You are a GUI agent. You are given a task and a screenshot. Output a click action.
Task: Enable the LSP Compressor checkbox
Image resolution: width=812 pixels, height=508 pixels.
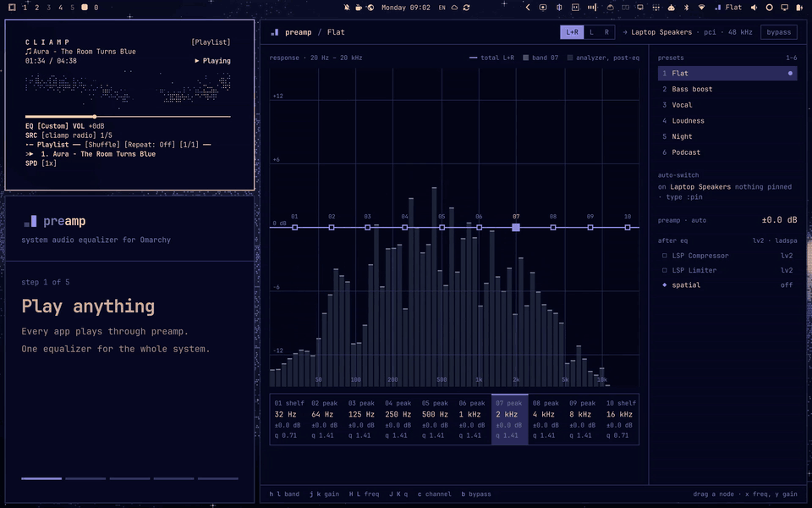tap(665, 256)
